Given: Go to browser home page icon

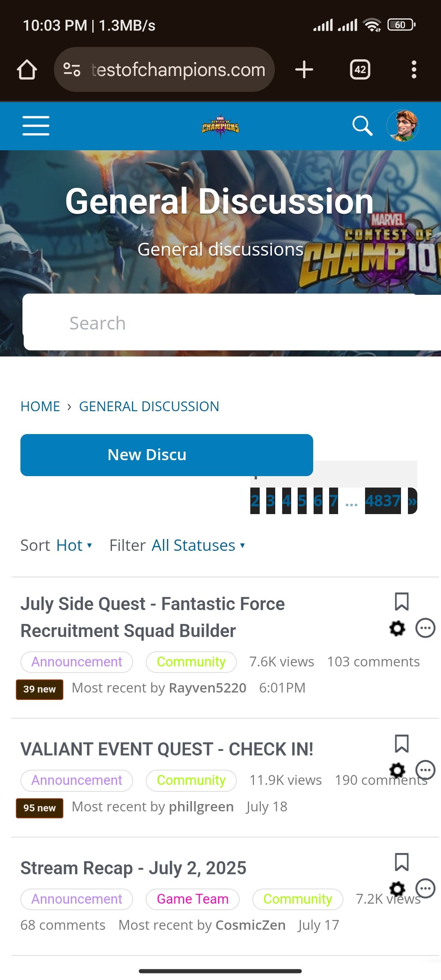Looking at the screenshot, I should [27, 69].
